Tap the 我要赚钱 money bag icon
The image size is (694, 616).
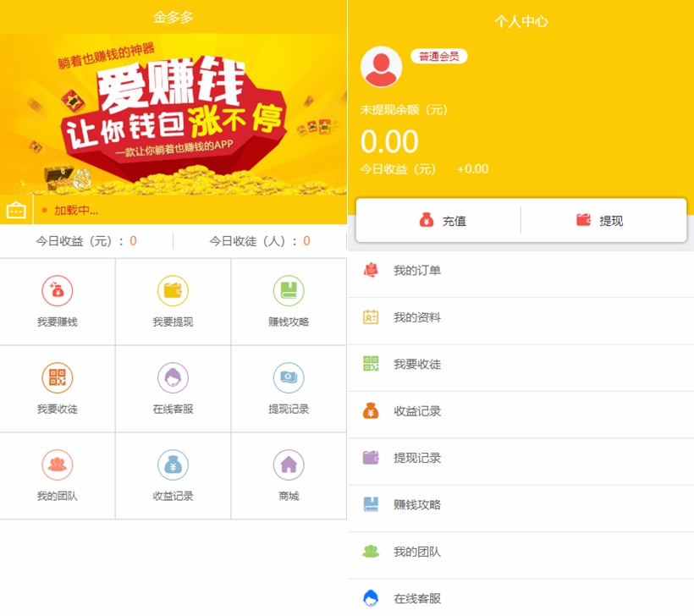pos(57,291)
